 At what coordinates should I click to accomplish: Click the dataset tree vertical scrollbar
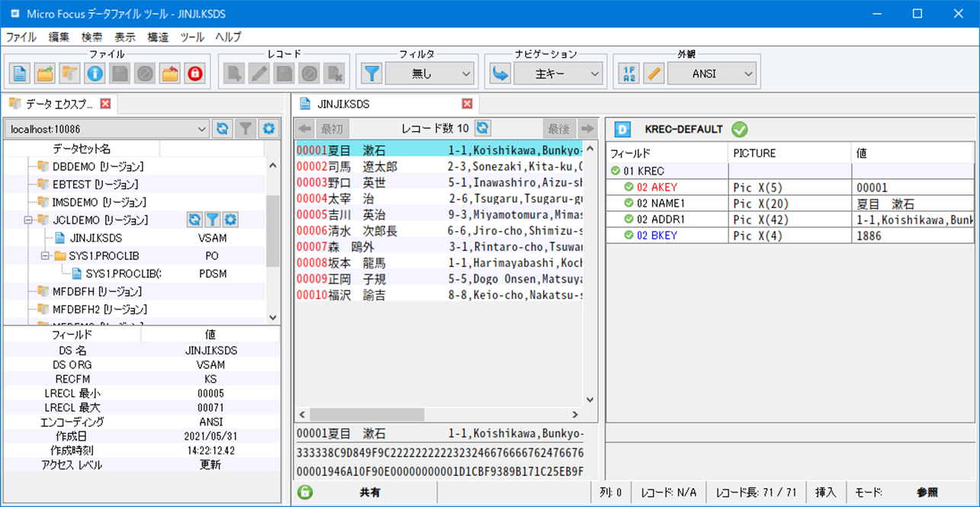pos(273,233)
